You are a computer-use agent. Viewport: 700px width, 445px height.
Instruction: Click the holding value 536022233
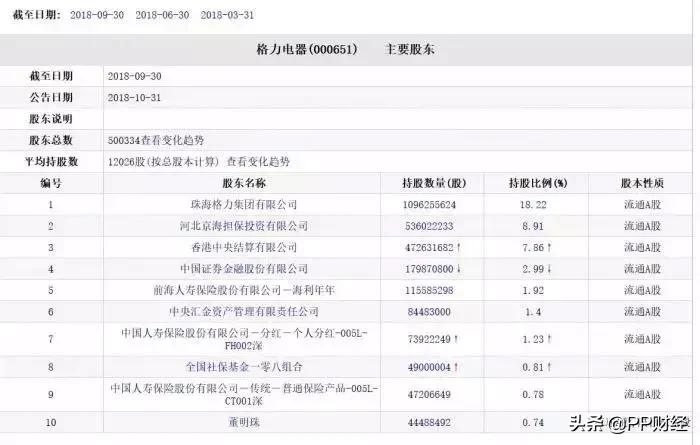tap(429, 226)
